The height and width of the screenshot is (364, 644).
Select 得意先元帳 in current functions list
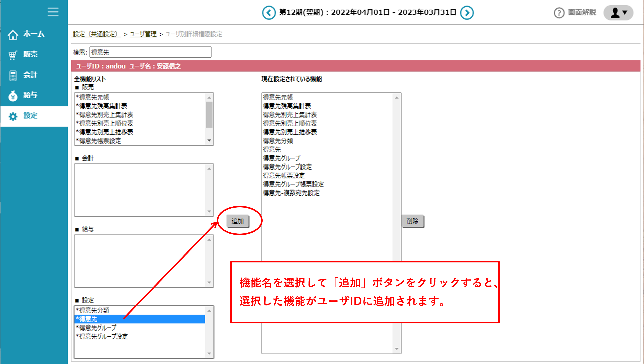tap(327, 98)
